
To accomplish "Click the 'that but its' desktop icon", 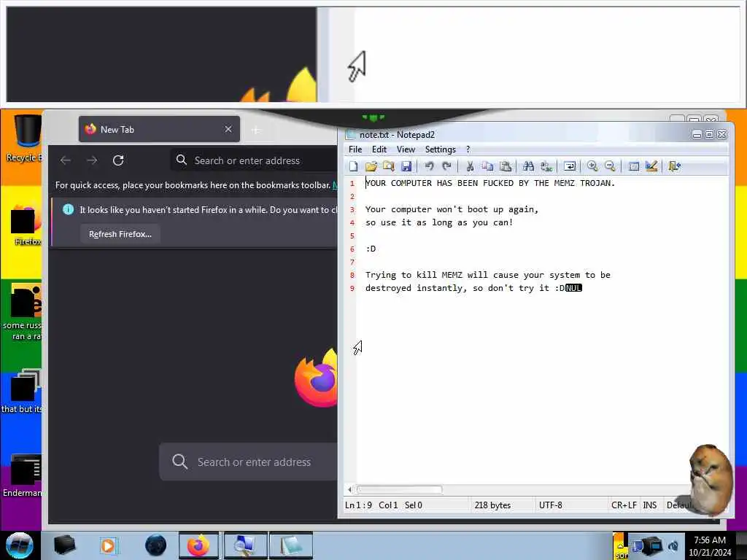I will coord(22,391).
